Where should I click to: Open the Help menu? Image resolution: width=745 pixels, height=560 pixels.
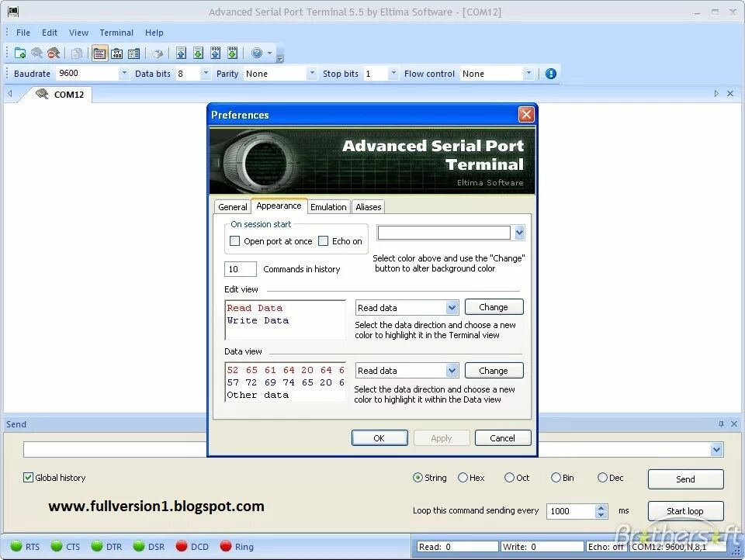tap(154, 33)
